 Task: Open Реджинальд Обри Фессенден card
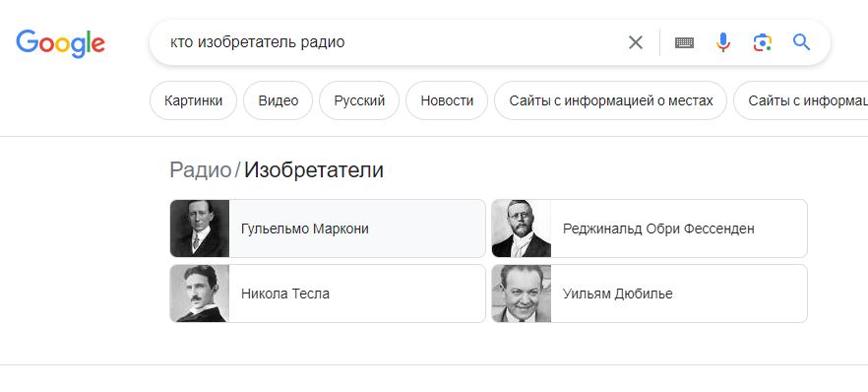pos(650,229)
